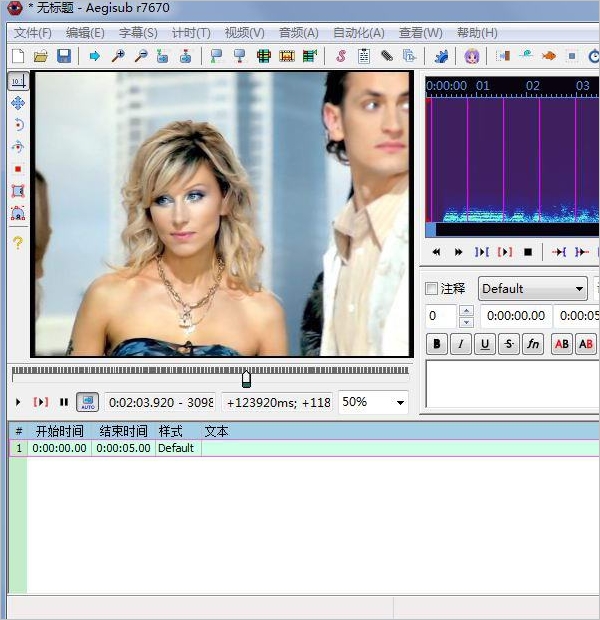
Task: Click second AB secondary color button
Action: (x=586, y=344)
